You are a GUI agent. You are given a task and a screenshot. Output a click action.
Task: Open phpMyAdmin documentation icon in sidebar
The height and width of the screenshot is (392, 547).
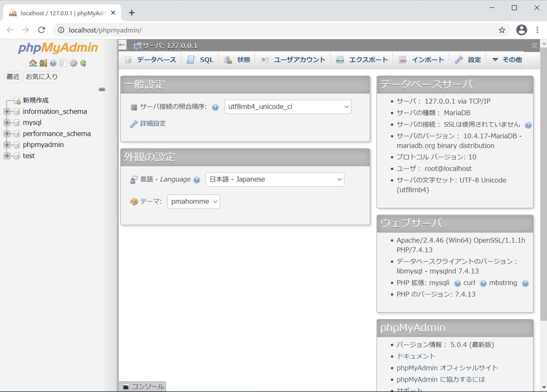point(53,63)
